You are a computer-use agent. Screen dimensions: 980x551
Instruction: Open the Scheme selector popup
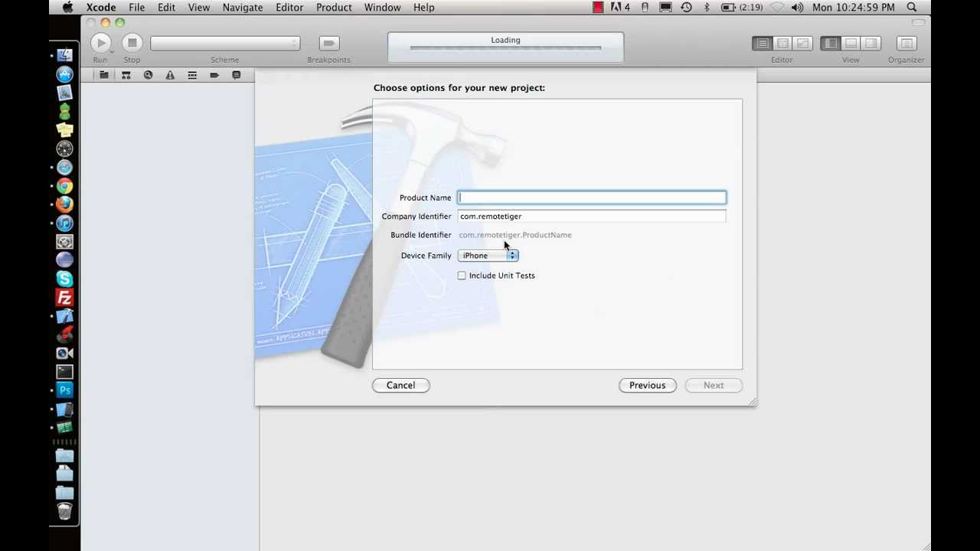coord(225,44)
